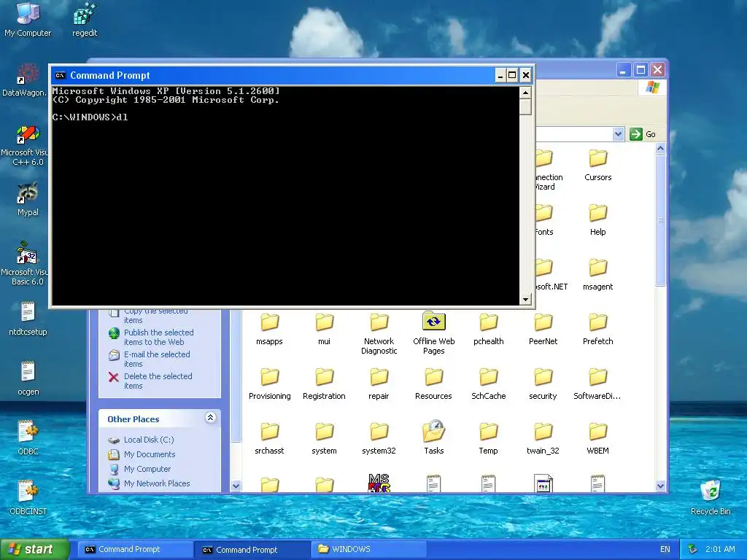The width and height of the screenshot is (747, 560).
Task: Select the PeerNet folder
Action: [x=543, y=329]
